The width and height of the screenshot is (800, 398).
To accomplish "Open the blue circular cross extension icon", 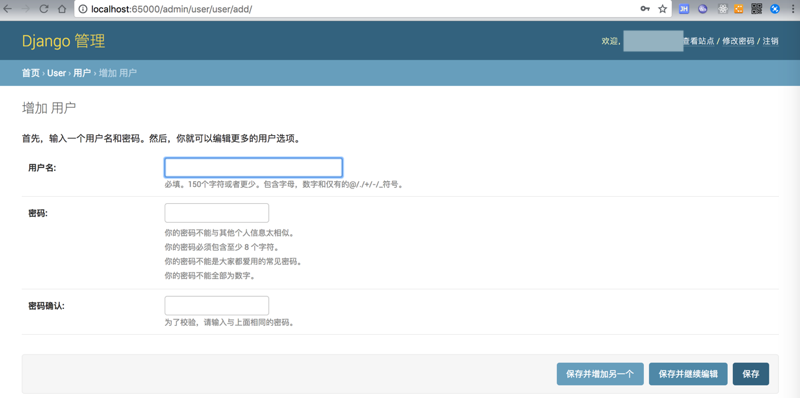I will pyautogui.click(x=775, y=9).
